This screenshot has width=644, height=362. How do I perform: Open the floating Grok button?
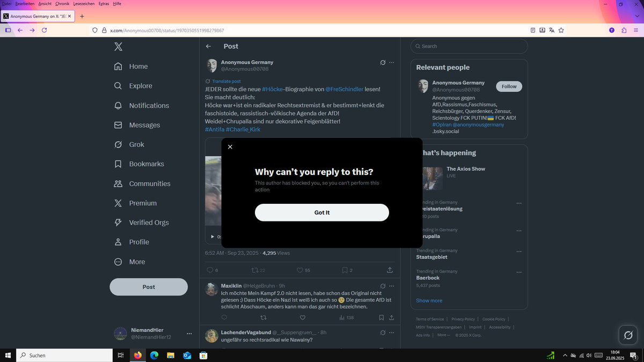coord(627,336)
